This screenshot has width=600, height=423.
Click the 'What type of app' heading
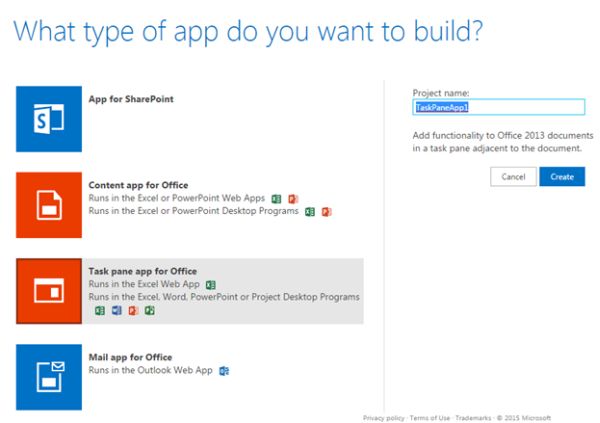248,31
